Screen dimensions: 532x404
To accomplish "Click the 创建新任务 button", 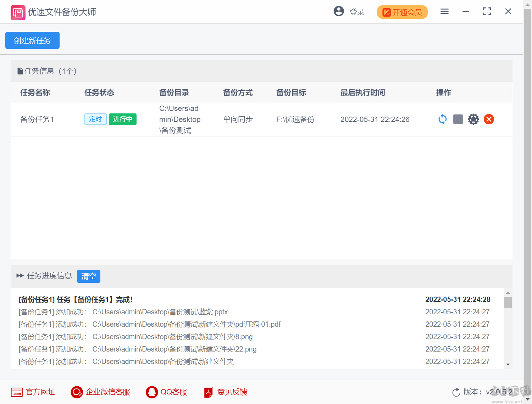I will pyautogui.click(x=32, y=40).
